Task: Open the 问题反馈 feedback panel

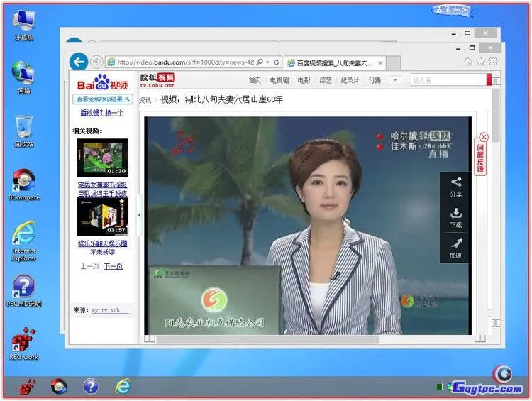Action: pyautogui.click(x=480, y=158)
